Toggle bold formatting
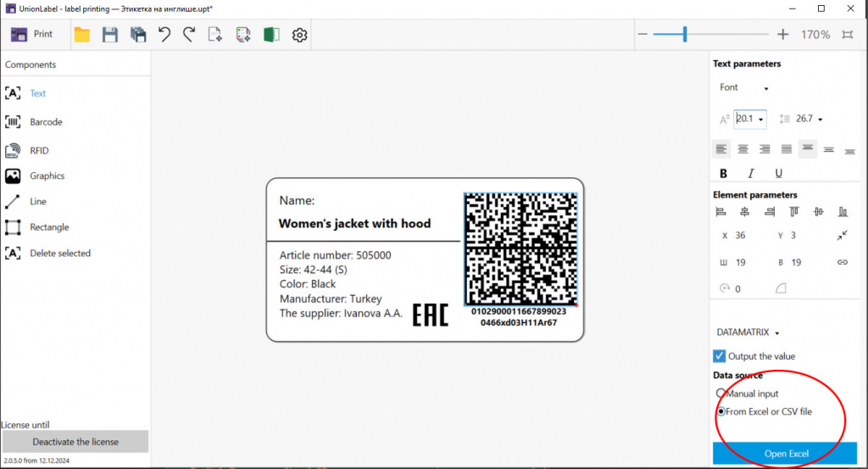Screen dimensions: 868x469 (x=723, y=173)
